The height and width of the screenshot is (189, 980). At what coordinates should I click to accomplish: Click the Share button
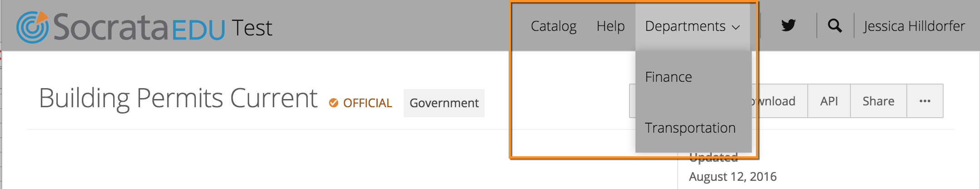coord(879,101)
